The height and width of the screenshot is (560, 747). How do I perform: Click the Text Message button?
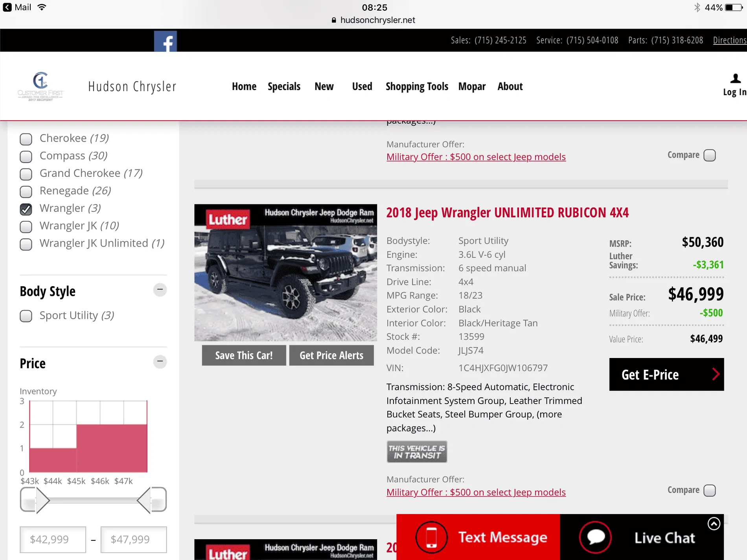pos(478,537)
